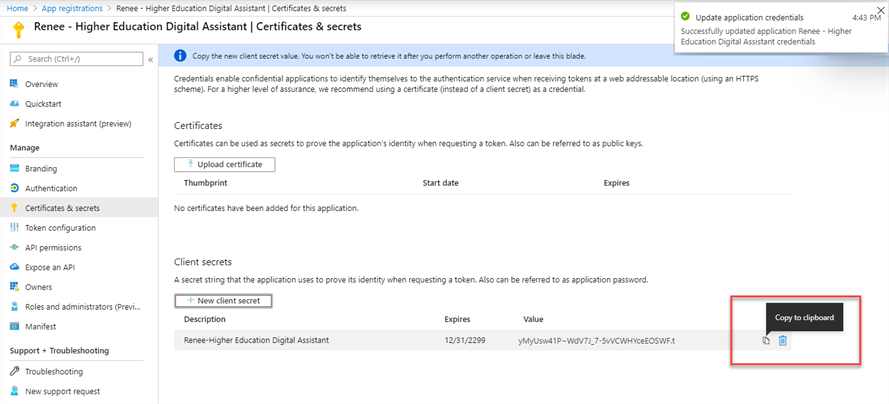Open Expose an API
This screenshot has height=404, width=889.
tap(50, 267)
